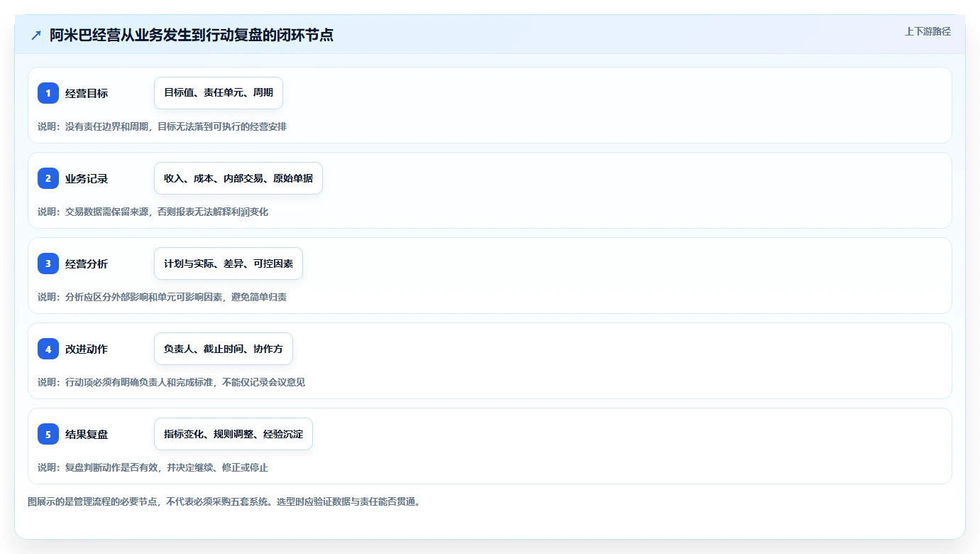Select the 收入、成本、内部交易、原始单据 chip
980x554 pixels.
(238, 178)
